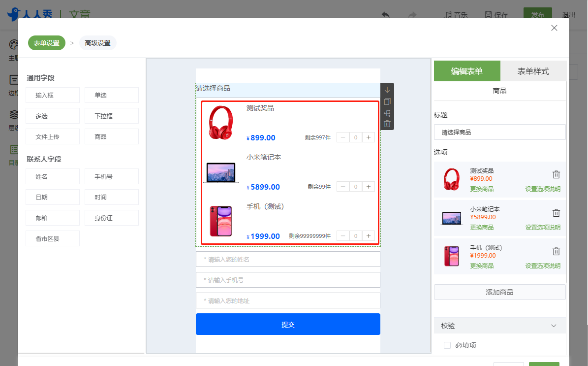This screenshot has width=588, height=366.
Task: Click 设置选项说明 for 手机（测试）
Action: [543, 266]
